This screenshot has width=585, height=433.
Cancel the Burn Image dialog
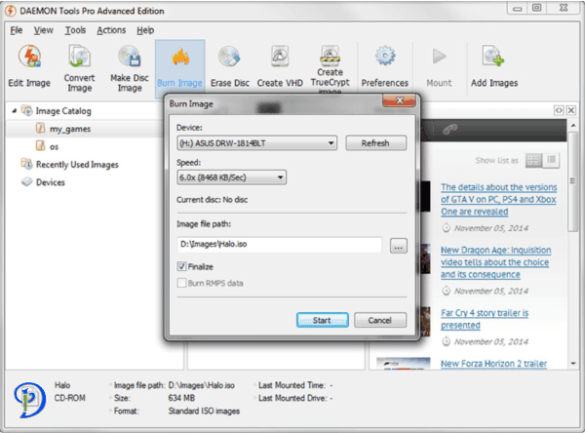(x=380, y=320)
